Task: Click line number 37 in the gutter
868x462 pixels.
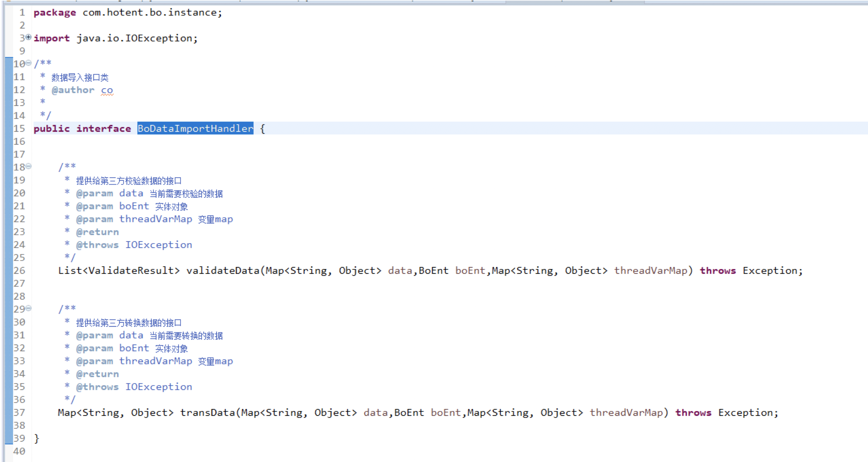Action: pos(19,412)
